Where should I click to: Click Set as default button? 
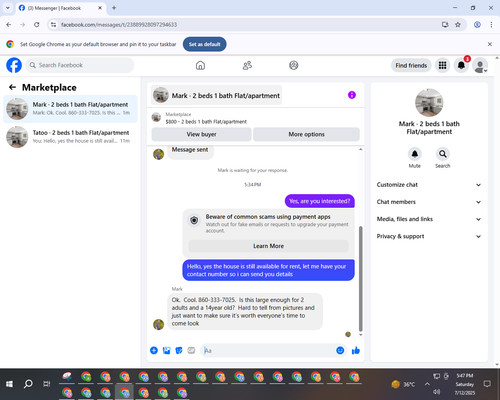204,44
